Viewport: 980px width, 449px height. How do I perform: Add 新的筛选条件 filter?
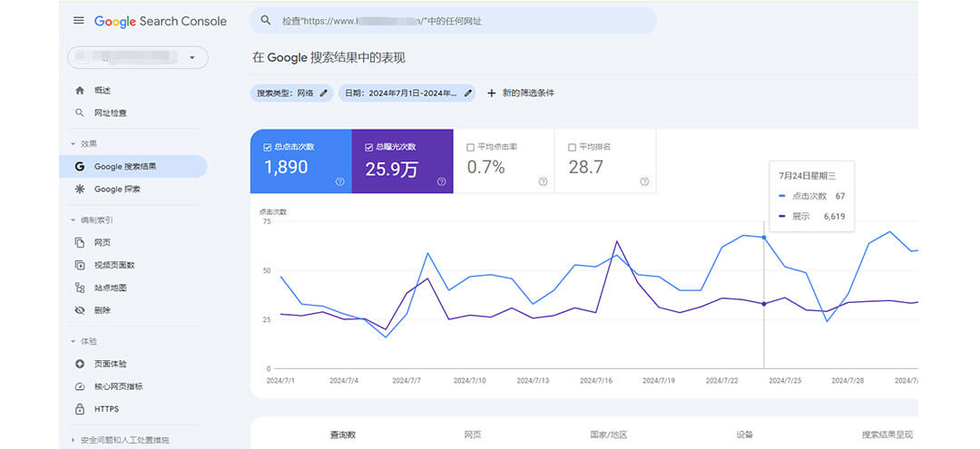[x=520, y=93]
